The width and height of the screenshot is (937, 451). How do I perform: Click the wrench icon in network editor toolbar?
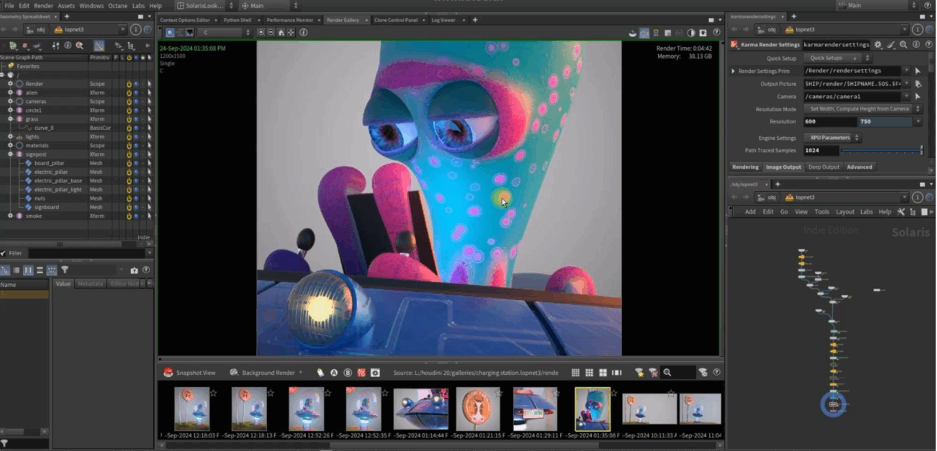click(x=900, y=211)
